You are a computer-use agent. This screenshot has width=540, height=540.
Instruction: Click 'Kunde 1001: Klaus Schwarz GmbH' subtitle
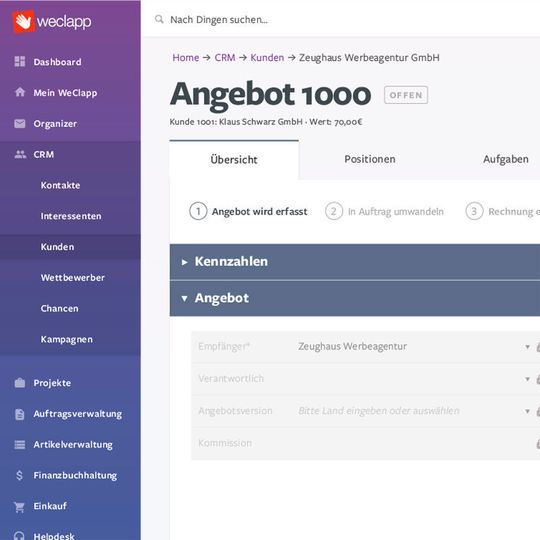[236, 122]
